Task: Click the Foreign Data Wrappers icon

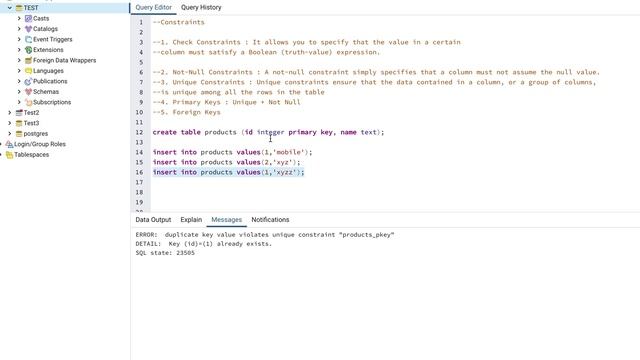Action: [28, 60]
